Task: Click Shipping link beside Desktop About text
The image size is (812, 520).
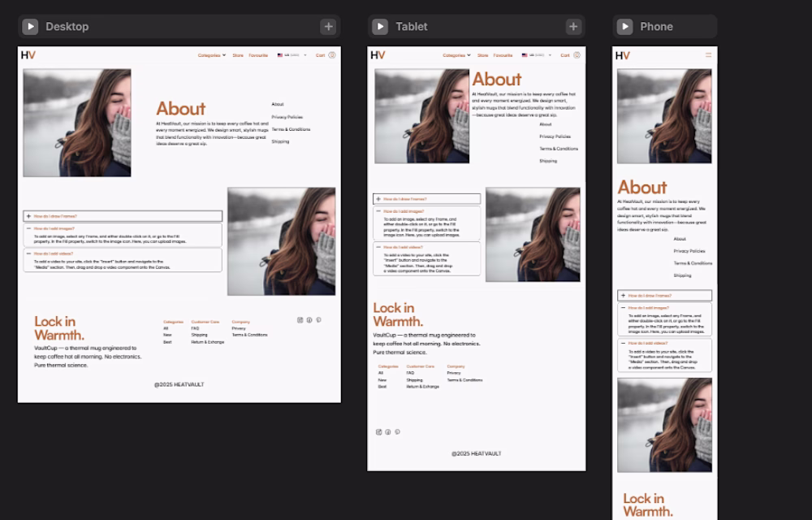Action: [x=280, y=141]
